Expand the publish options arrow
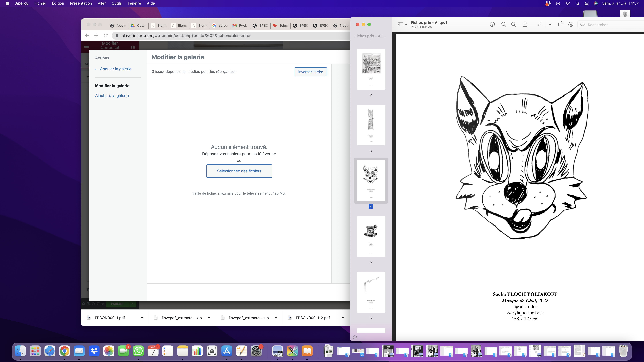The width and height of the screenshot is (644, 362). tap(133, 304)
